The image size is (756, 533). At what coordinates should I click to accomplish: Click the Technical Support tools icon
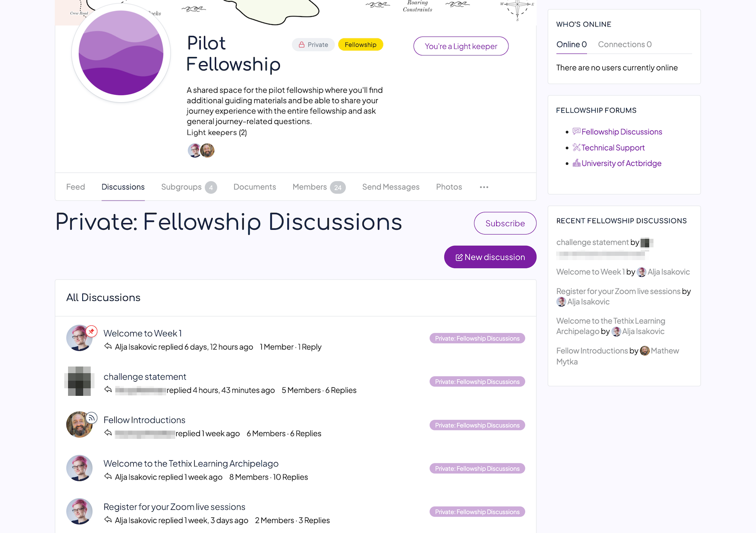click(x=576, y=147)
